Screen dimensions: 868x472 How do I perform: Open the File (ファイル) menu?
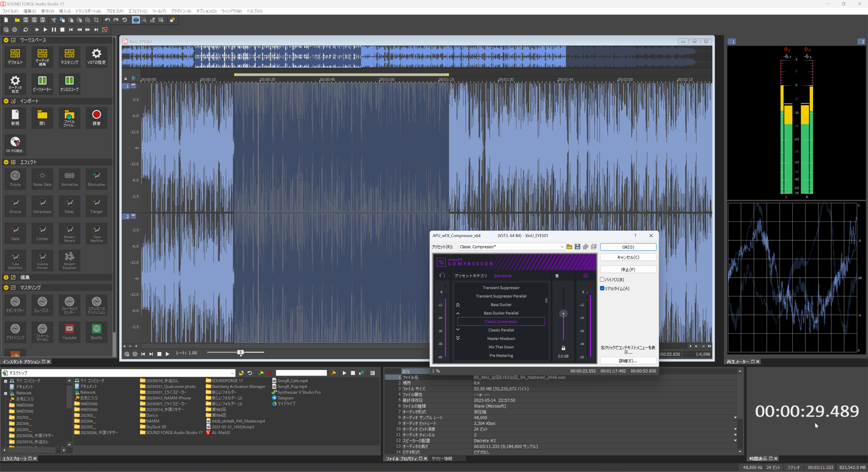(x=10, y=11)
